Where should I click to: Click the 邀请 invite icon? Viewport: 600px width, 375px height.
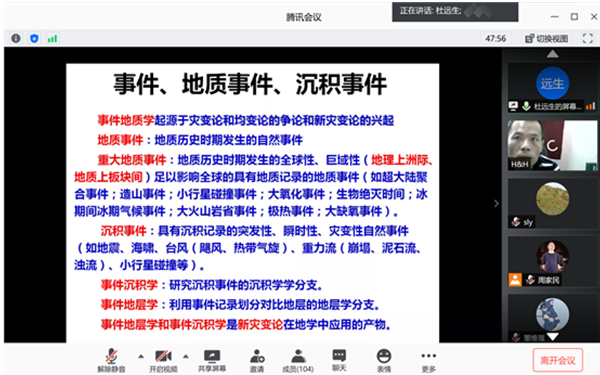pos(257,360)
